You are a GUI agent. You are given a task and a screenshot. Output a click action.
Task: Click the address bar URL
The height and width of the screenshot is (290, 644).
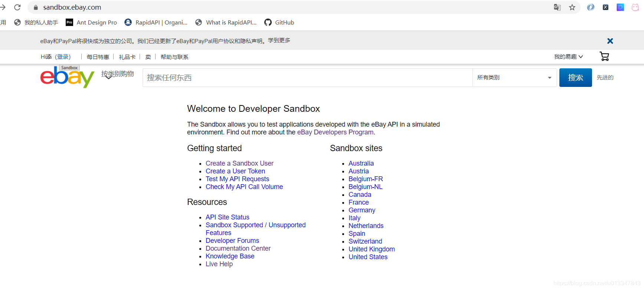(x=72, y=7)
